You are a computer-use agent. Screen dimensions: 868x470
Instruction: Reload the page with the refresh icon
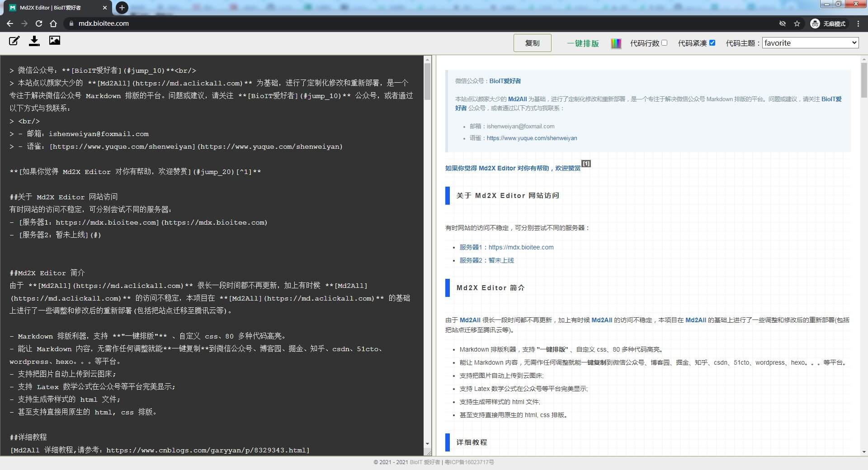[39, 23]
